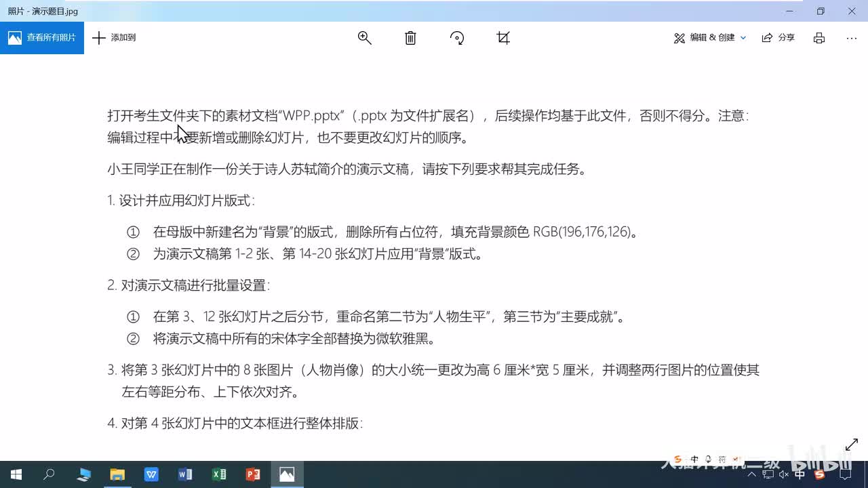The height and width of the screenshot is (488, 868).
Task: Select the Photos app taskbar icon
Action: coord(287,474)
